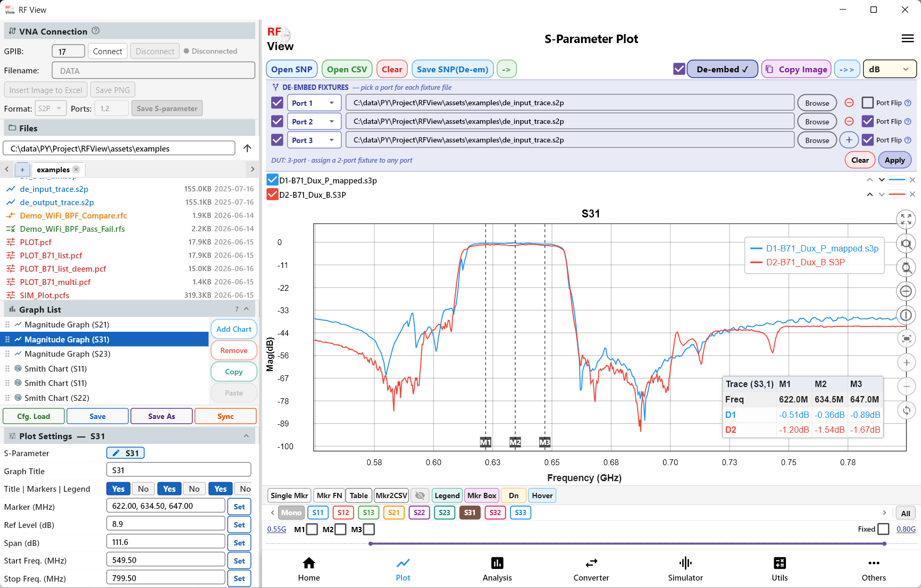The height and width of the screenshot is (588, 921).
Task: Check the M2 marker checkbox
Action: [340, 530]
